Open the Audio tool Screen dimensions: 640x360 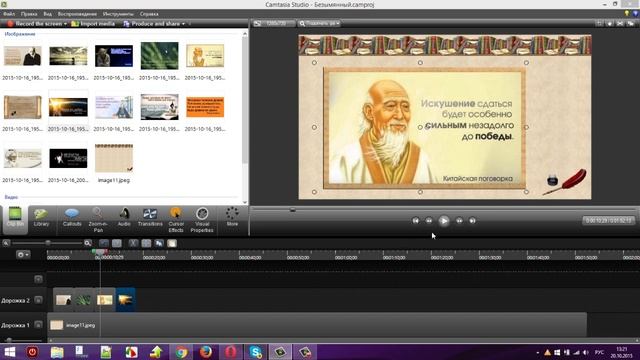pos(124,218)
